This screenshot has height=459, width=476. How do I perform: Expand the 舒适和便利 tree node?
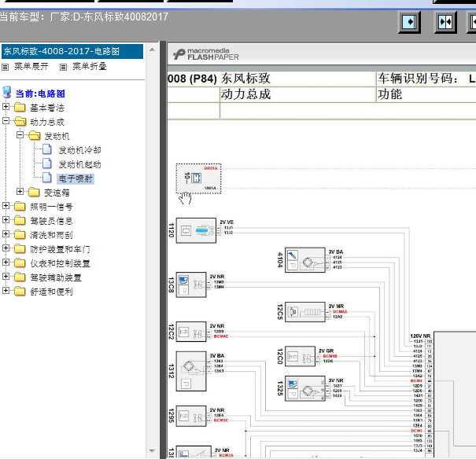click(x=6, y=291)
